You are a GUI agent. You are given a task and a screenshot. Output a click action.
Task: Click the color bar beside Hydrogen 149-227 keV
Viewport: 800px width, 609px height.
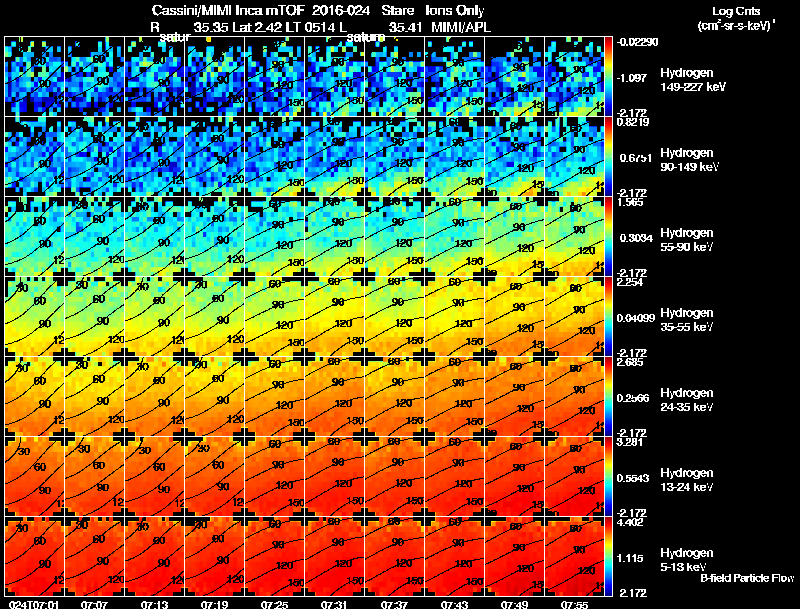tap(608, 77)
